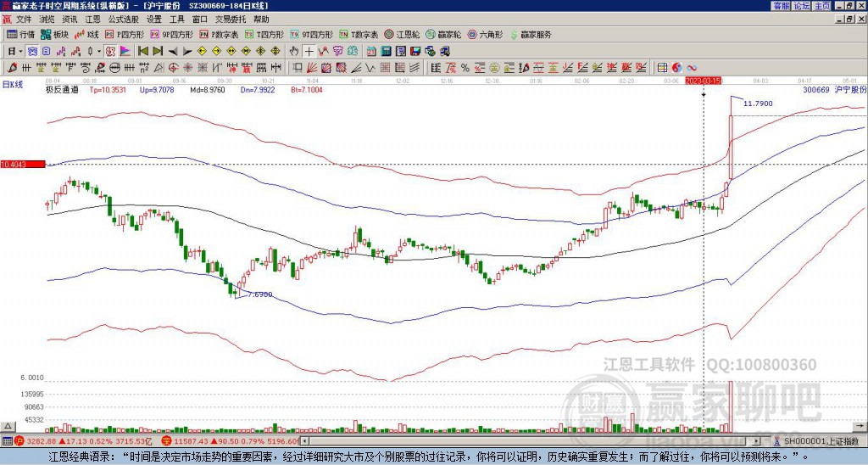Click the status bar grid icon

(7, 441)
